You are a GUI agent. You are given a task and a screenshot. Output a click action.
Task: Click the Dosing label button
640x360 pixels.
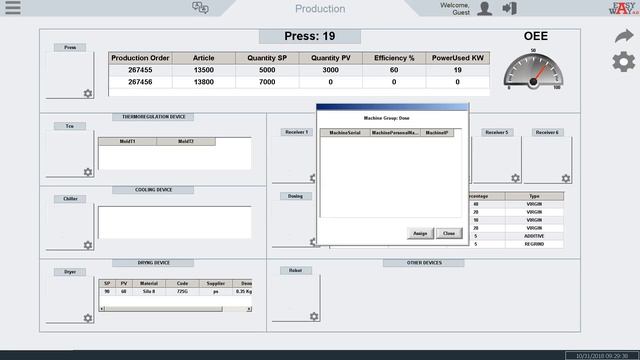coord(296,196)
